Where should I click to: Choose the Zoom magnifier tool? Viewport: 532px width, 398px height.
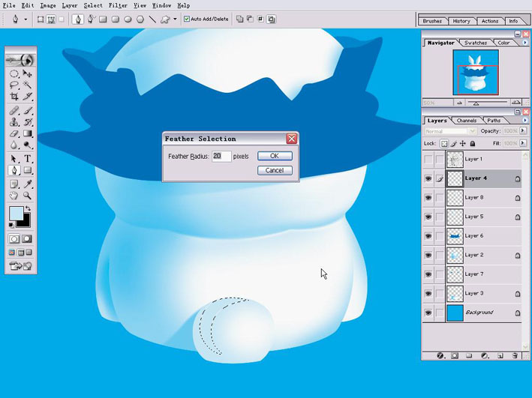pyautogui.click(x=28, y=196)
